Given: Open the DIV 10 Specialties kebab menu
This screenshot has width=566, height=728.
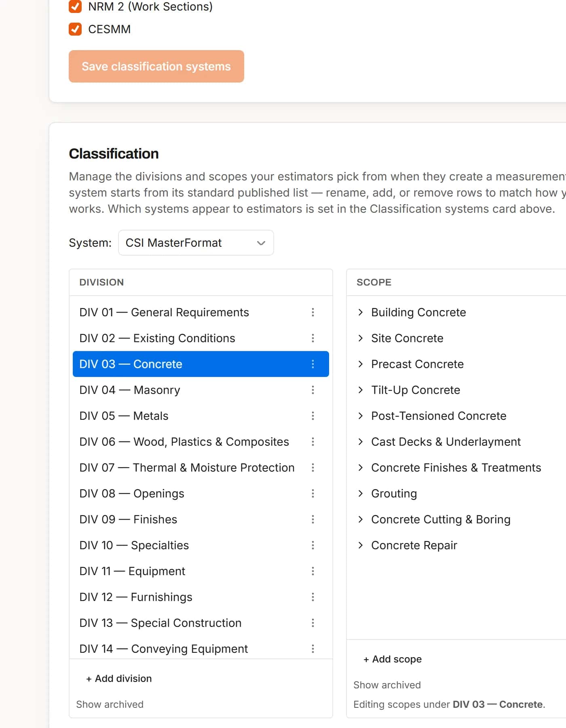Looking at the screenshot, I should click(x=313, y=545).
